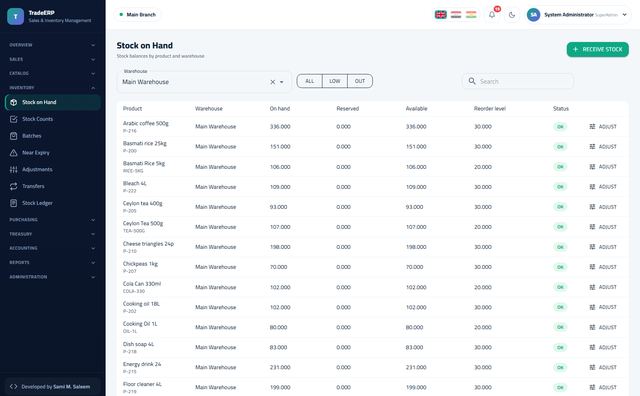Open notifications bell
Image resolution: width=640 pixels, height=396 pixels.
tap(492, 15)
